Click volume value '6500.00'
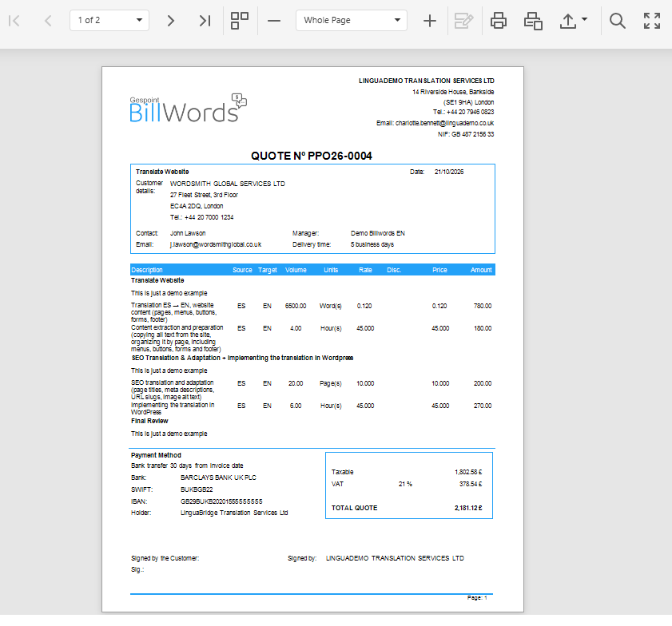The height and width of the screenshot is (626, 672). pyautogui.click(x=296, y=306)
